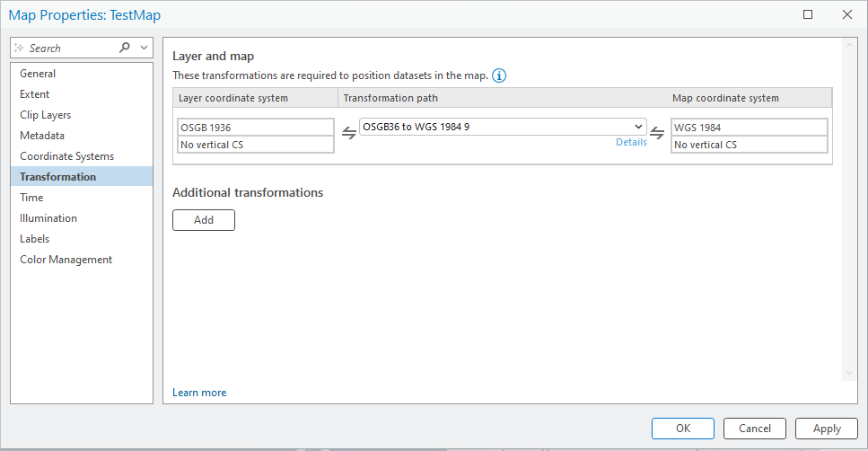The image size is (868, 451).
Task: Click swap arrows left of transformation path
Action: coord(349,133)
